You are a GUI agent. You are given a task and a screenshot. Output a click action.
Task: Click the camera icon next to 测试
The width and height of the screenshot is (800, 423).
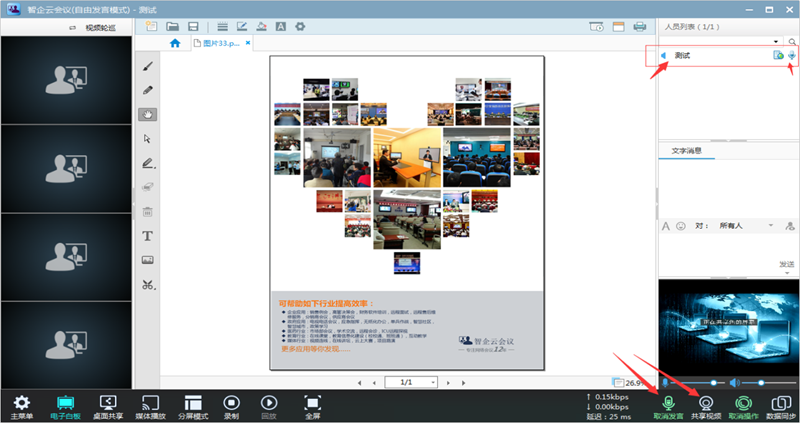(x=778, y=55)
